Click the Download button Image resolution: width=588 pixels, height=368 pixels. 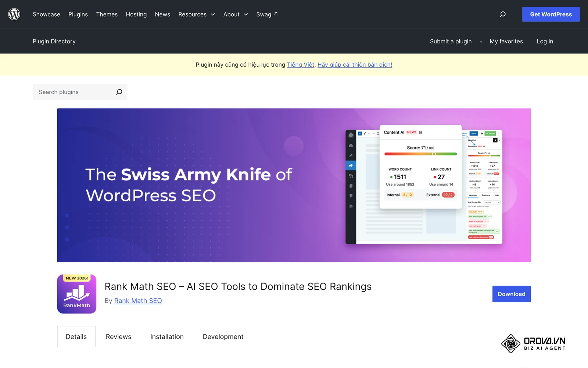[x=512, y=294]
